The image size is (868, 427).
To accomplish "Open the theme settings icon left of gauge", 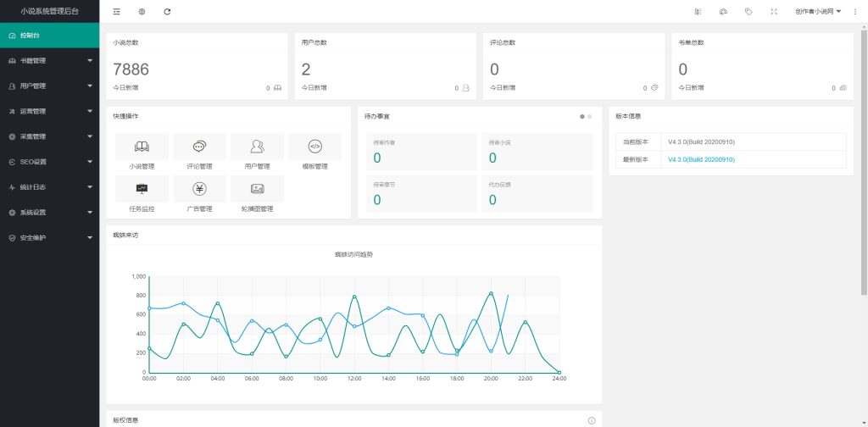I will pos(698,11).
